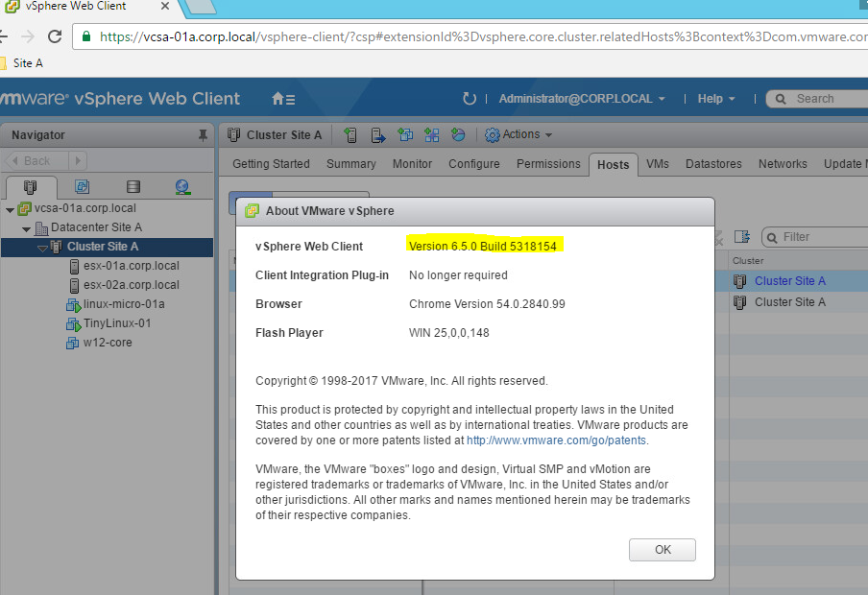Click the New Virtual Machine toolbar icon
Viewport: 868px width, 595px height.
[x=405, y=134]
